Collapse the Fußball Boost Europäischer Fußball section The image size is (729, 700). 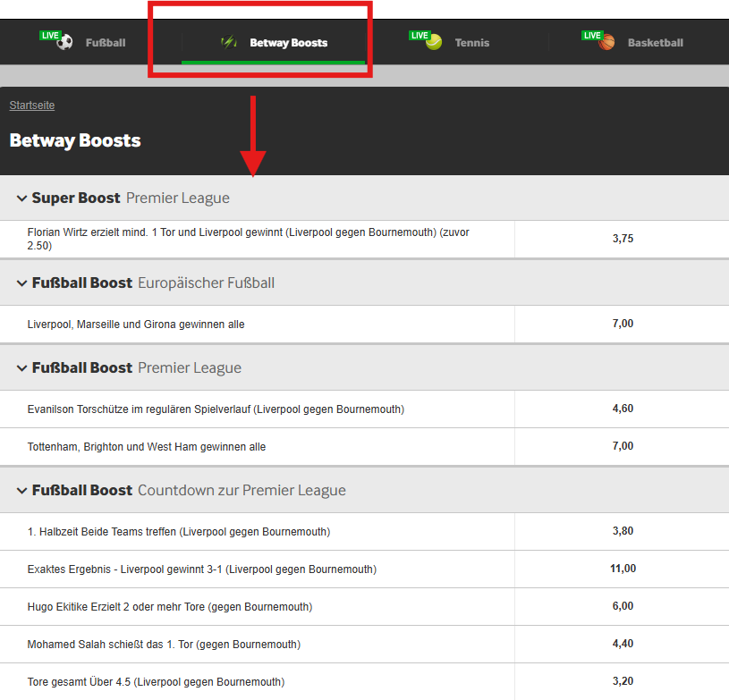coord(21,283)
